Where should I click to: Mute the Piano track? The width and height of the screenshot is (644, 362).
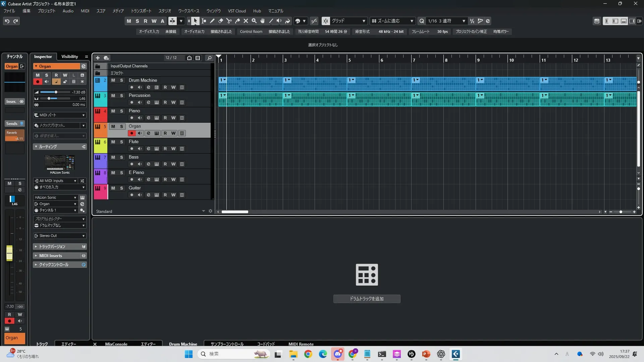pyautogui.click(x=113, y=111)
